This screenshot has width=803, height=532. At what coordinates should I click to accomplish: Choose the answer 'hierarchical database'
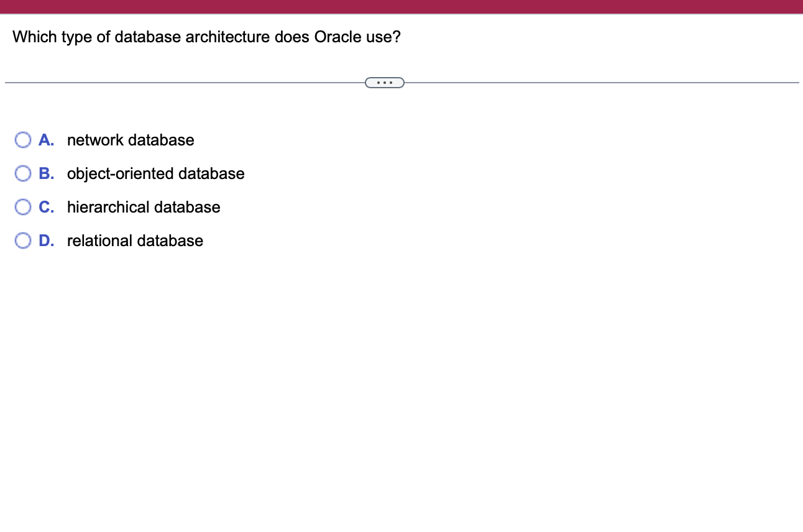point(144,207)
